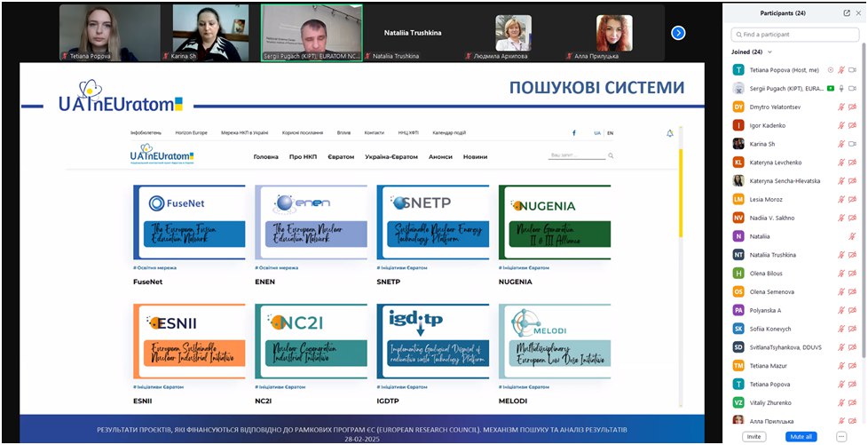Click the yellow webpage scrollbar thumb
This screenshot has height=445, width=868.
681,193
